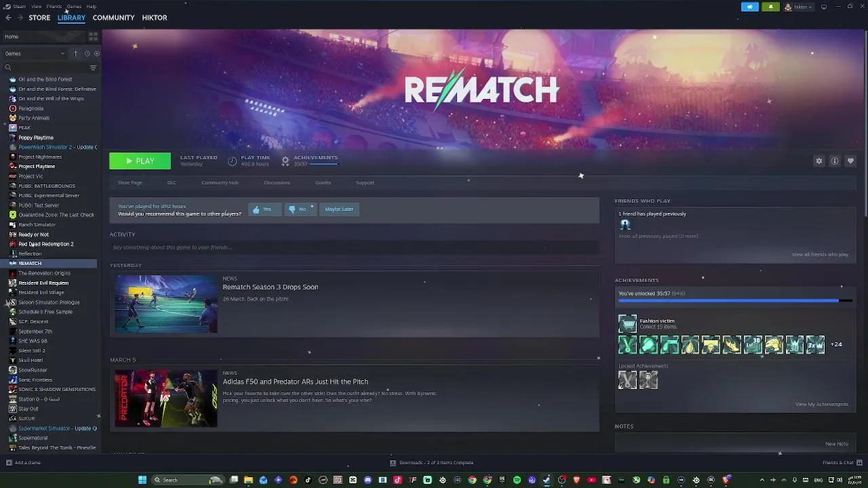The image size is (868, 488).
Task: Open the STORE tab
Action: coord(39,18)
